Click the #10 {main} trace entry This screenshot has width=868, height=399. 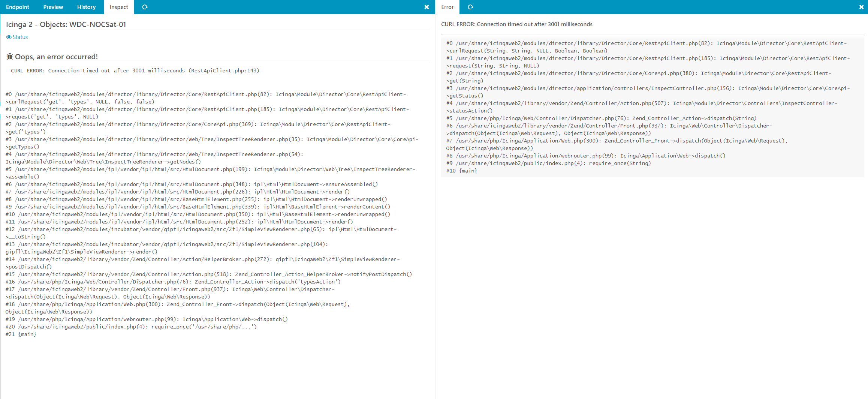click(461, 170)
